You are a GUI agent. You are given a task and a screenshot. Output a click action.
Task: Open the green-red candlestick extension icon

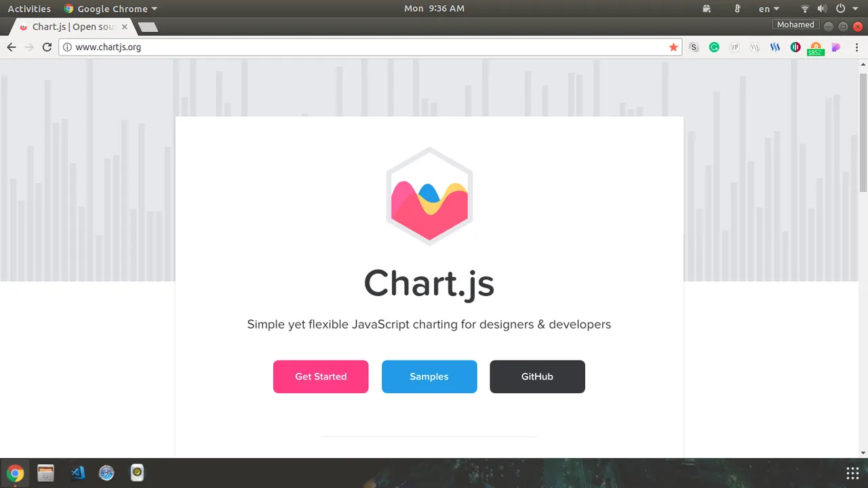pos(795,47)
